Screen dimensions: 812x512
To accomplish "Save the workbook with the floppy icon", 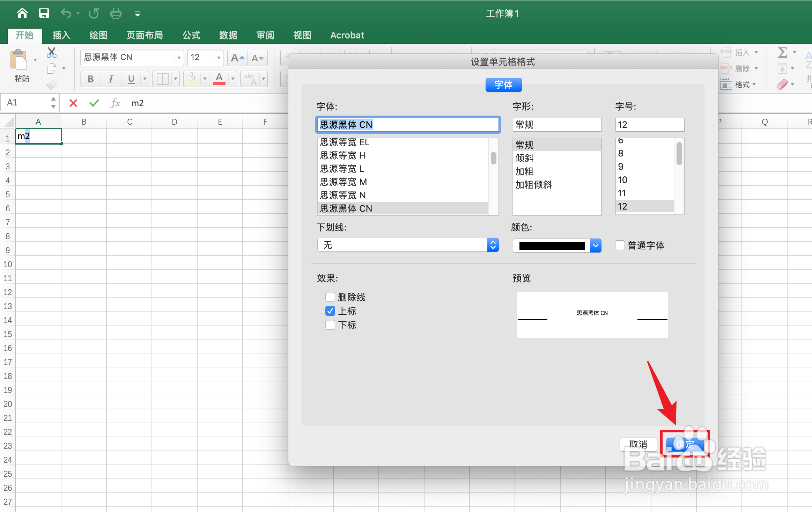I will pyautogui.click(x=44, y=13).
